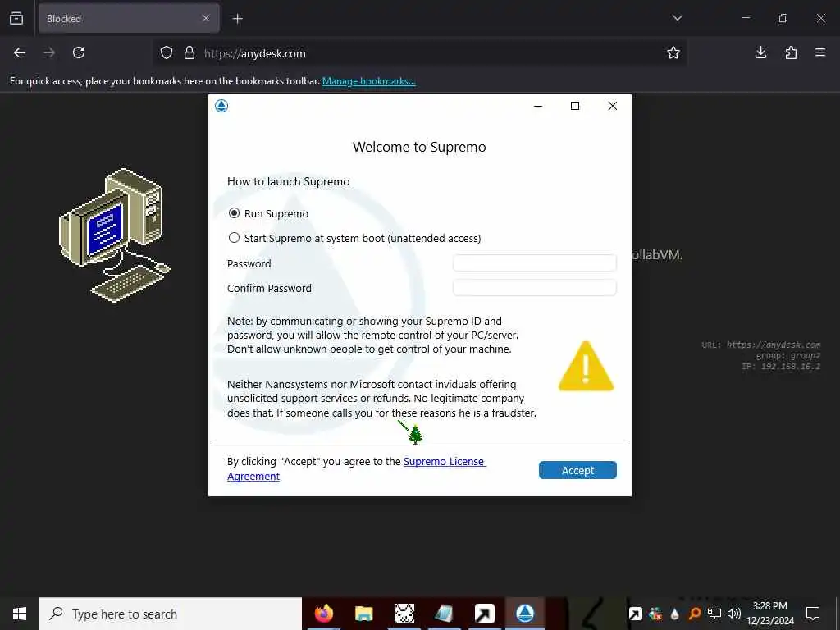Viewport: 840px width, 630px height.
Task: Open the Windows notification center
Action: [813, 614]
